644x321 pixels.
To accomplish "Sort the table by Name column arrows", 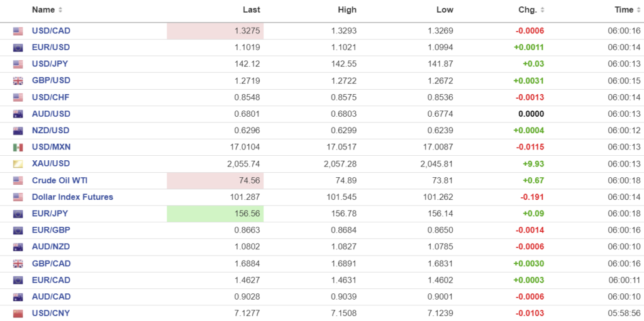I will point(60,10).
